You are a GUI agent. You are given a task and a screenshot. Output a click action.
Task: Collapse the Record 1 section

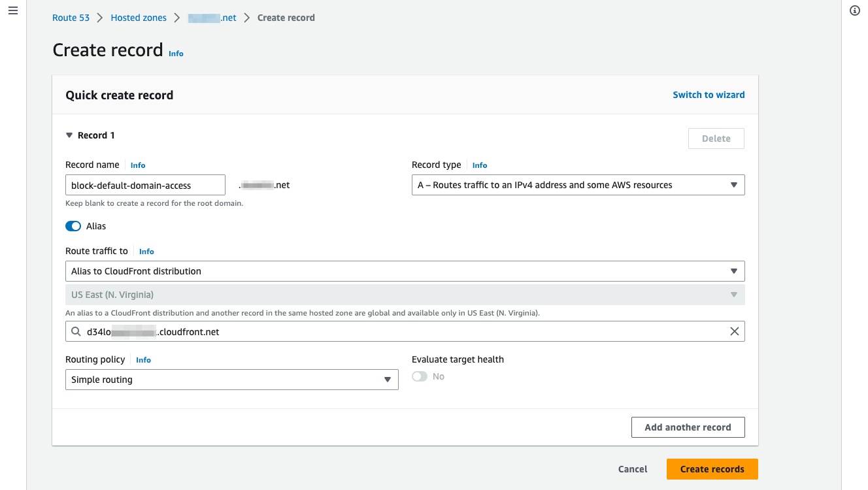(x=69, y=135)
